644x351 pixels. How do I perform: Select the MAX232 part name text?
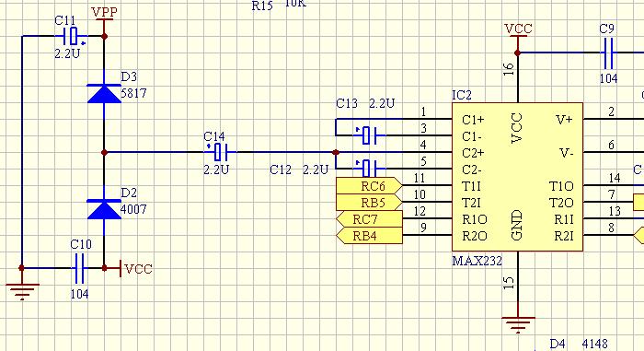tap(477, 261)
